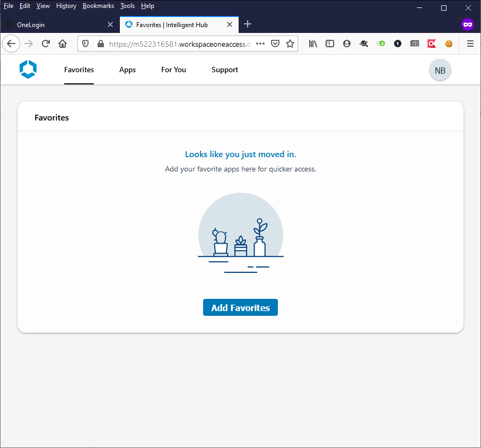The height and width of the screenshot is (448, 481).
Task: Click the shield tracking protection icon
Action: 85,44
